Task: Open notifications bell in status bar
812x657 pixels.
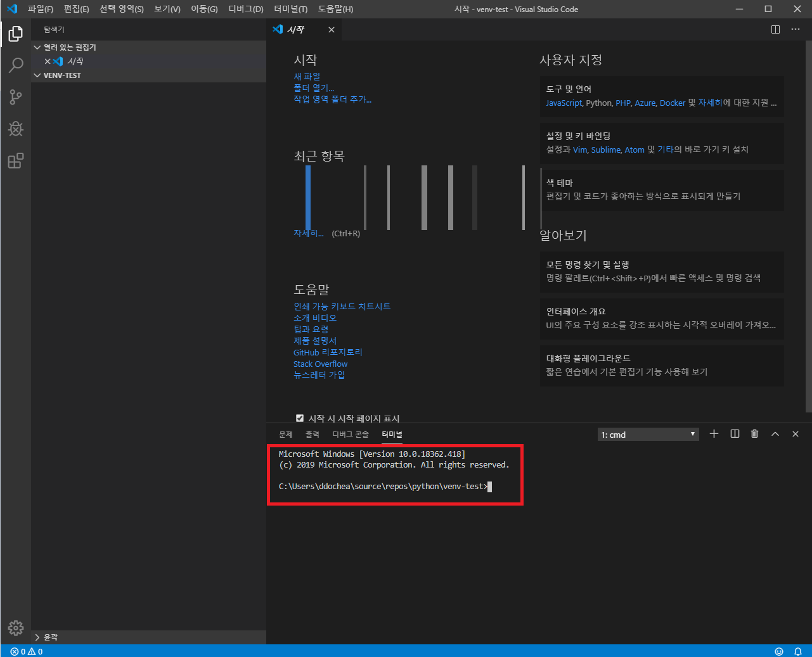Action: pyautogui.click(x=798, y=651)
